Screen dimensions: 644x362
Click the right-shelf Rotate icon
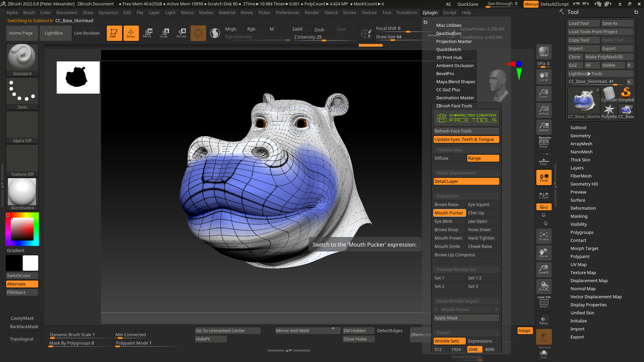(544, 286)
